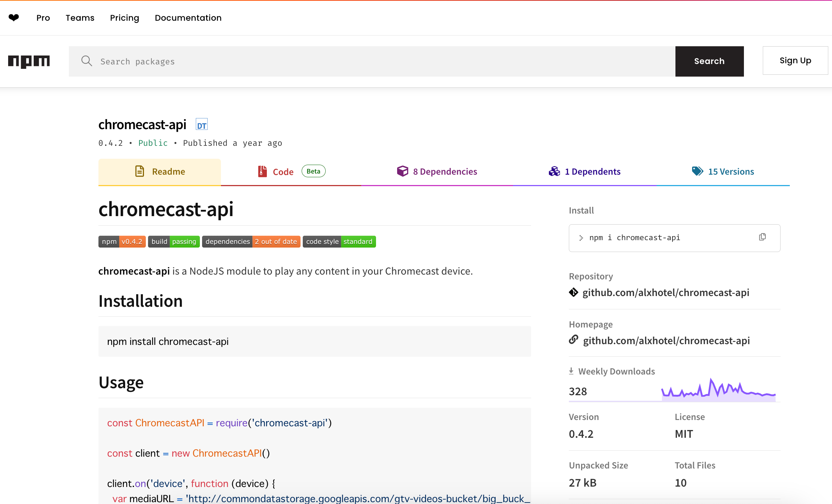
Task: Copy the npm install command
Action: (x=762, y=237)
